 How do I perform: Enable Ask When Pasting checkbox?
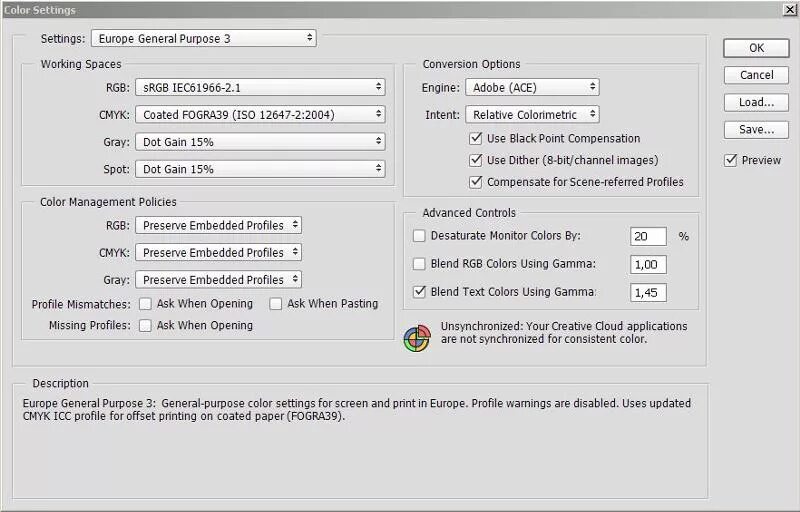click(x=276, y=304)
